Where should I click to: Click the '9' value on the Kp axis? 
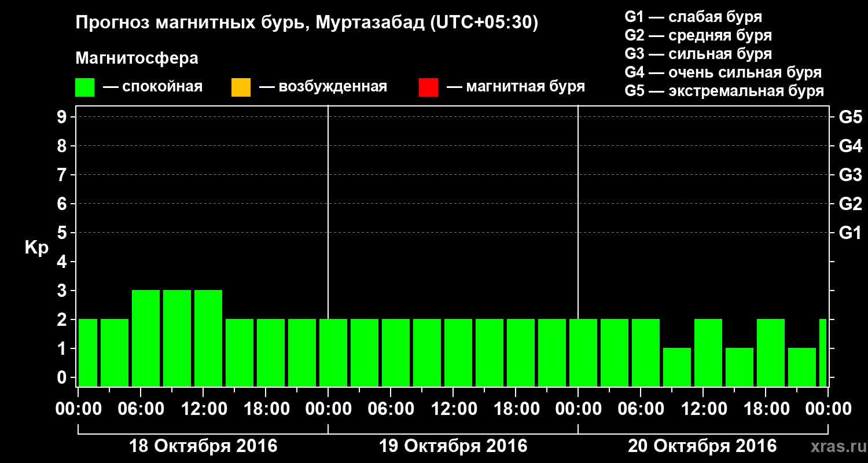coord(63,117)
